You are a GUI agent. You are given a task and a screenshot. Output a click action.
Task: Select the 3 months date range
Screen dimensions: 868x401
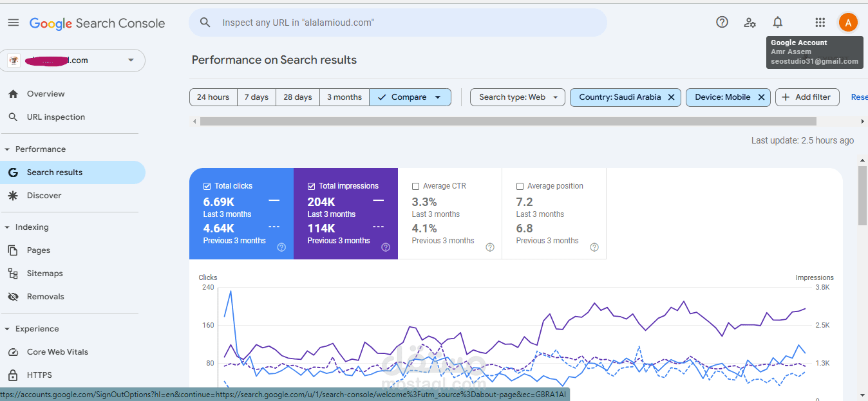click(x=344, y=97)
